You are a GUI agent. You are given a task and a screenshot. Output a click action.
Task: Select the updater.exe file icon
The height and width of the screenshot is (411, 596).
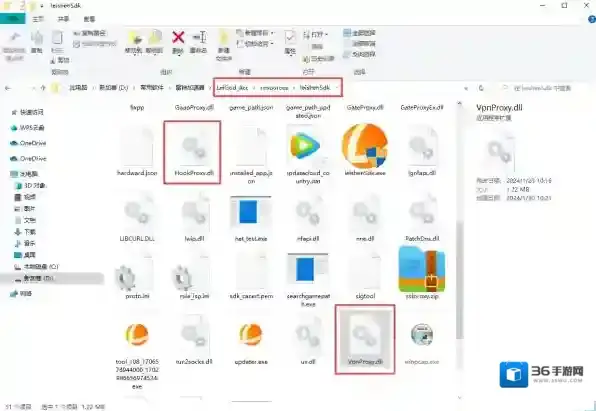click(x=251, y=335)
